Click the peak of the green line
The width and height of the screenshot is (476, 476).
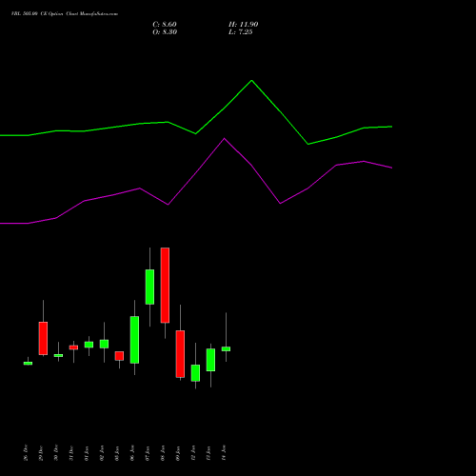252,80
